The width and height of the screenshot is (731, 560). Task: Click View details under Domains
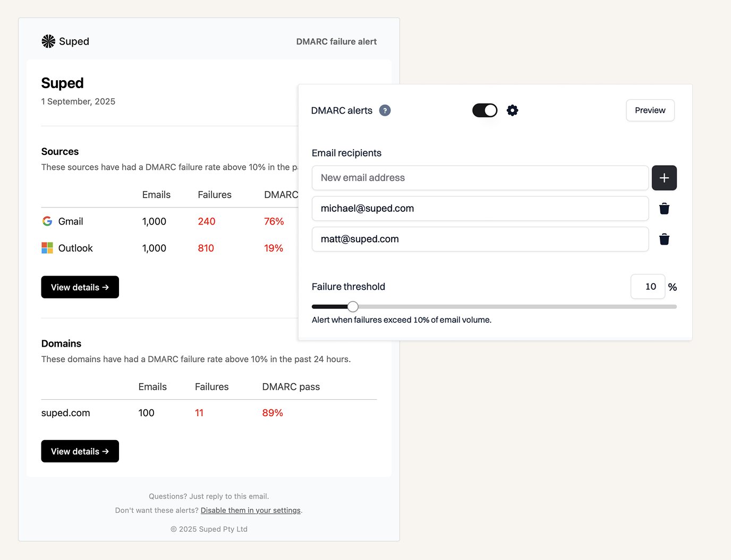[x=80, y=451]
